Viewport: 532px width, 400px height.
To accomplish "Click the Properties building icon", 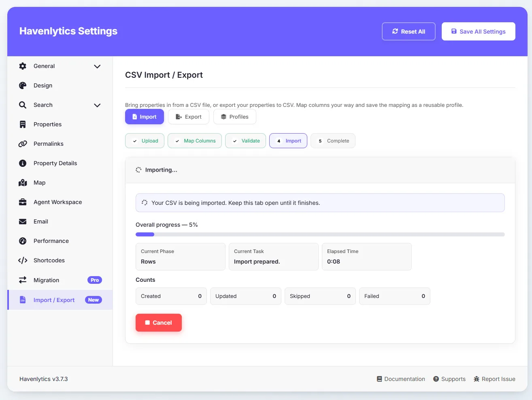I will 23,124.
